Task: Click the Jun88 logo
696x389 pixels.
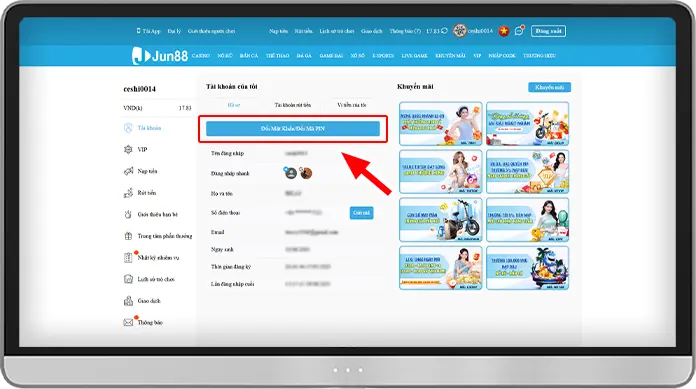Action: pyautogui.click(x=160, y=56)
